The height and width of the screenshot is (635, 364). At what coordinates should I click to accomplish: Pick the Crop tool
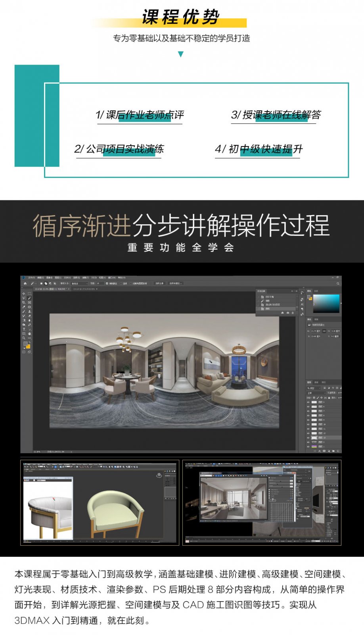tap(24, 302)
